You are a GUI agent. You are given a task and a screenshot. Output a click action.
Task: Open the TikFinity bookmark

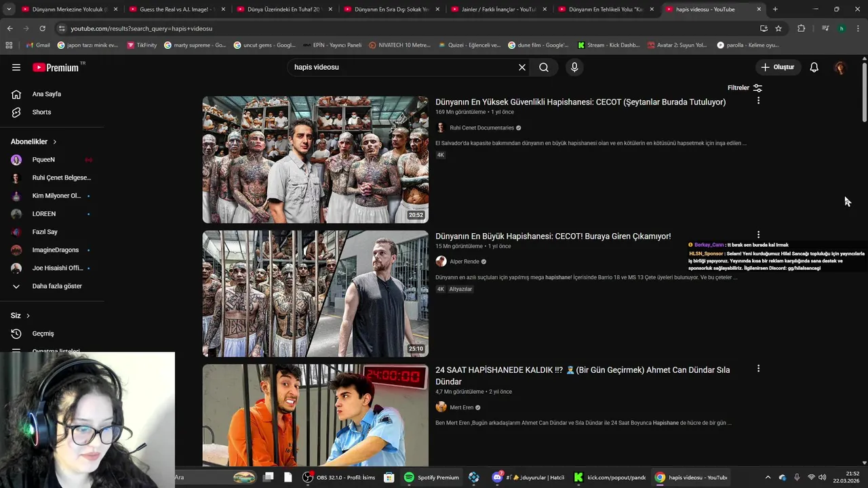(x=141, y=45)
